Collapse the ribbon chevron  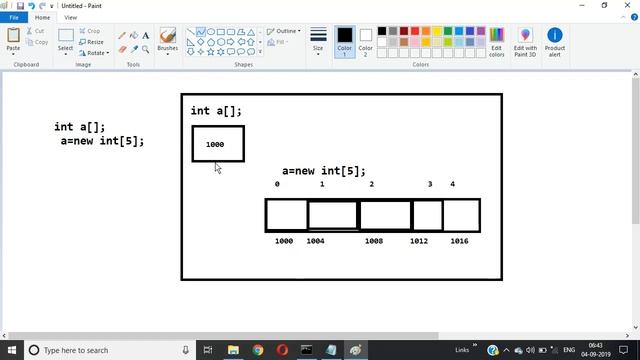[x=623, y=17]
